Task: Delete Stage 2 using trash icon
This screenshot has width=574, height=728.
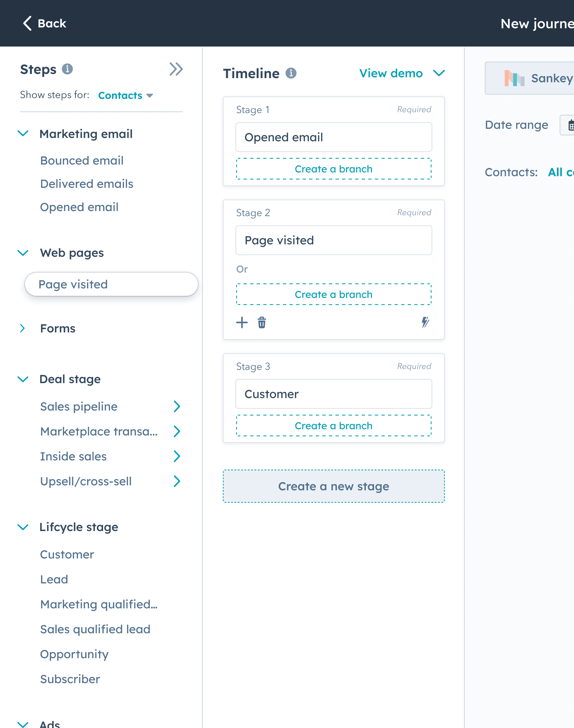Action: pos(262,323)
